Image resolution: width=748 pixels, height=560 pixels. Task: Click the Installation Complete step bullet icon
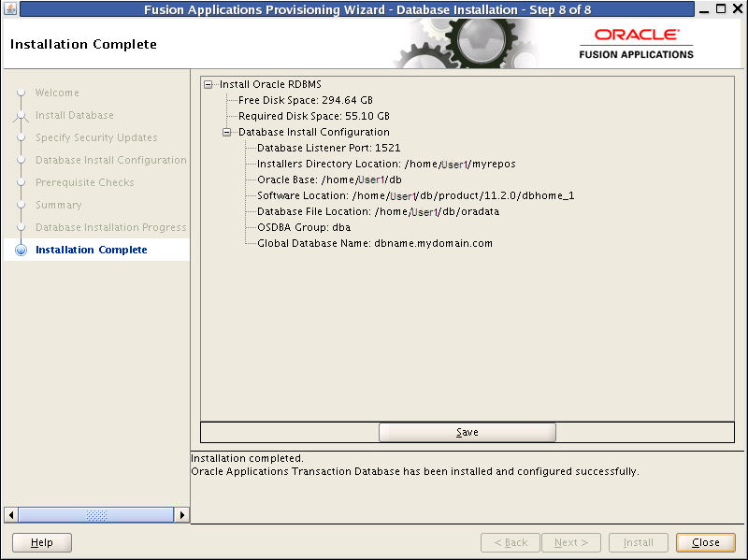point(21,250)
